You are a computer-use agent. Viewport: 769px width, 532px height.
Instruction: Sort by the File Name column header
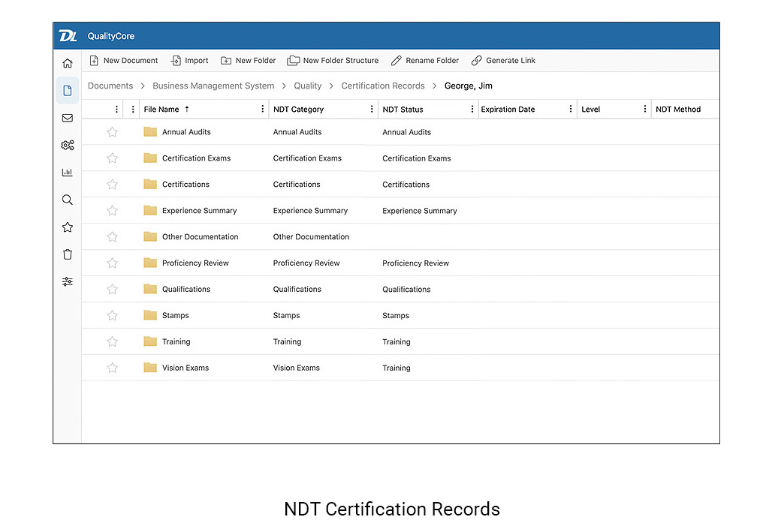[x=161, y=110]
